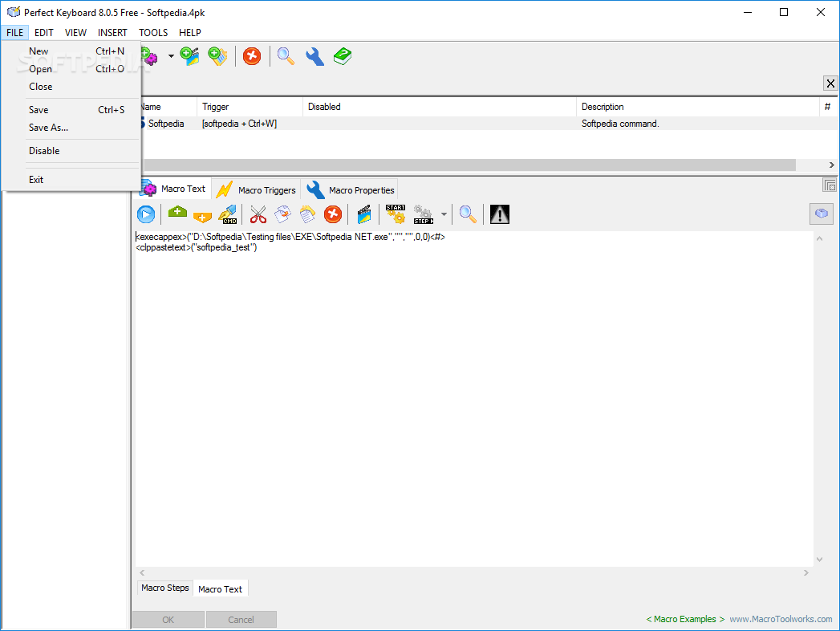Click the editor scroll up arrow
The image size is (840, 631).
(820, 239)
